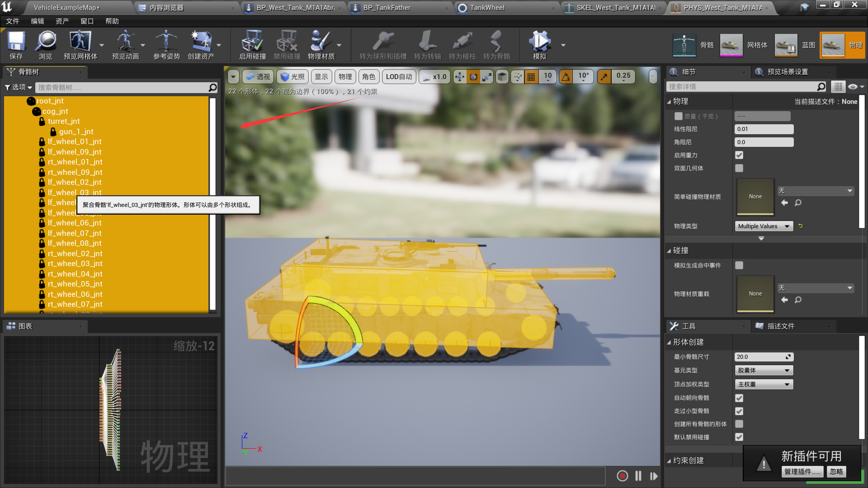Toggle Create Bodies for All Bones (创建所有骨骼的形体) checkbox
This screenshot has height=488, width=868.
pyautogui.click(x=739, y=424)
